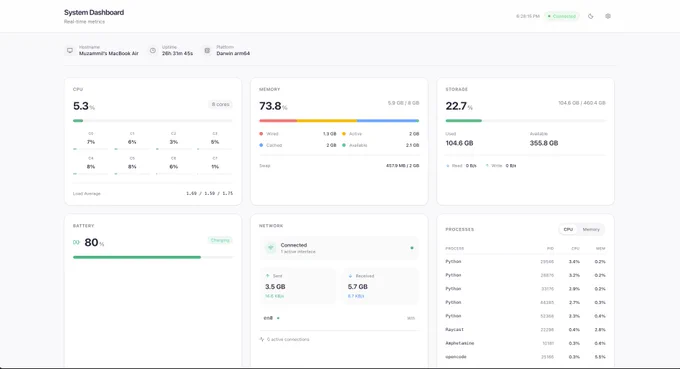Viewport: 680px width, 369px height.
Task: Click the blue Cached legend dot
Action: (x=261, y=145)
